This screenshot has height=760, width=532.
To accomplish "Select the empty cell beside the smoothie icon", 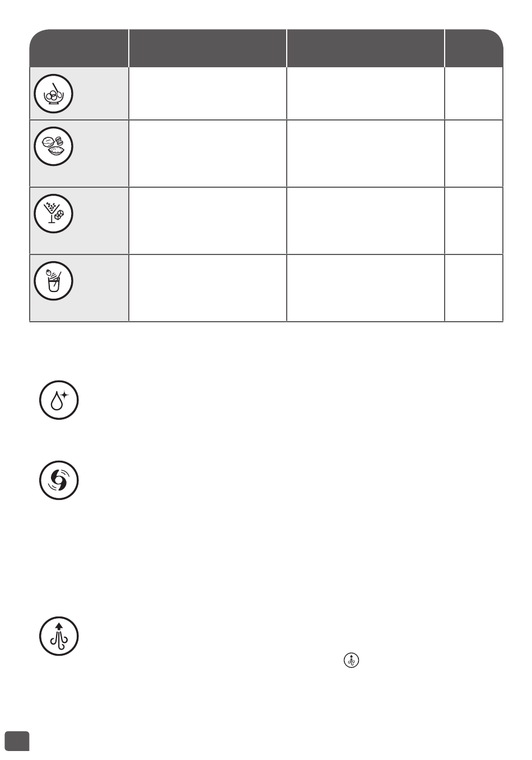I will [x=208, y=288].
